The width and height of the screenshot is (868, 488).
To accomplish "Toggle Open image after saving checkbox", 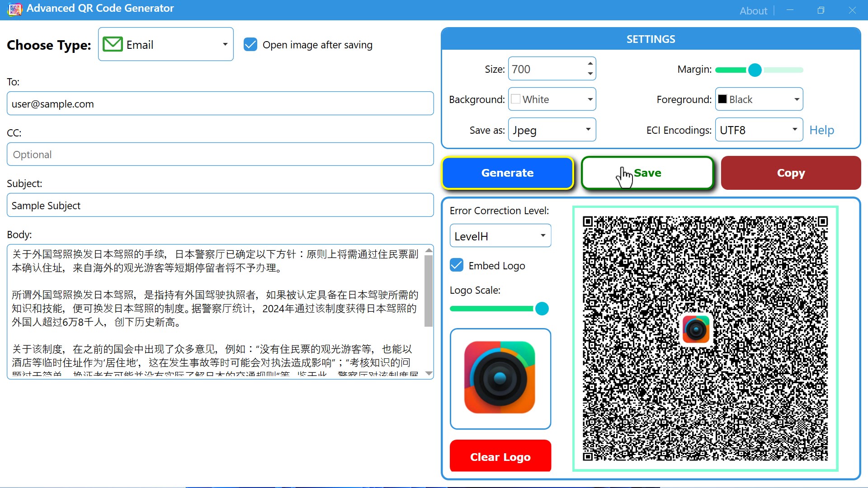I will (x=250, y=44).
